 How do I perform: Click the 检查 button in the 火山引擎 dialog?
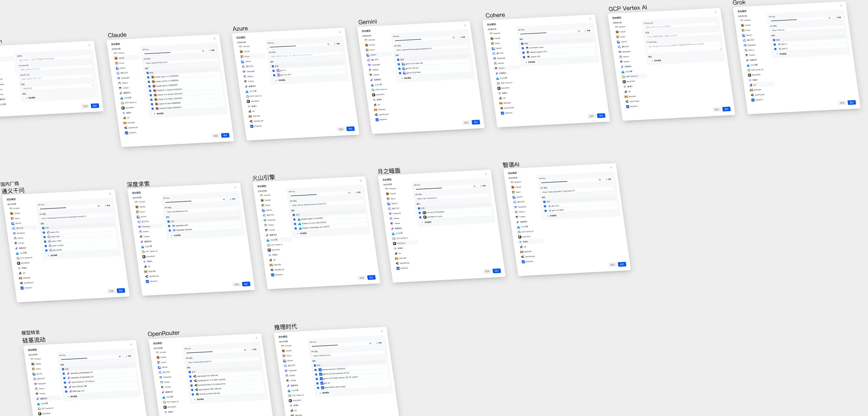(x=358, y=192)
